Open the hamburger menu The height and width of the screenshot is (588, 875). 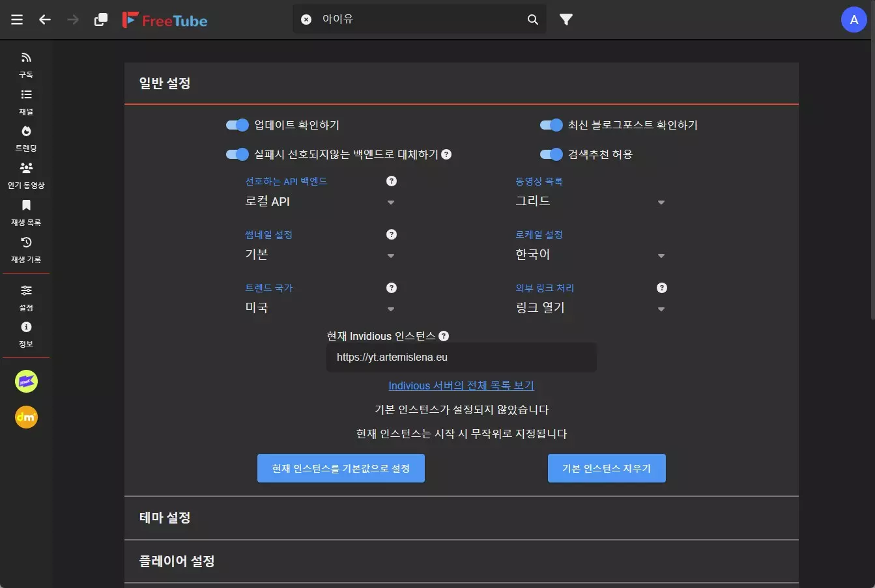[17, 20]
